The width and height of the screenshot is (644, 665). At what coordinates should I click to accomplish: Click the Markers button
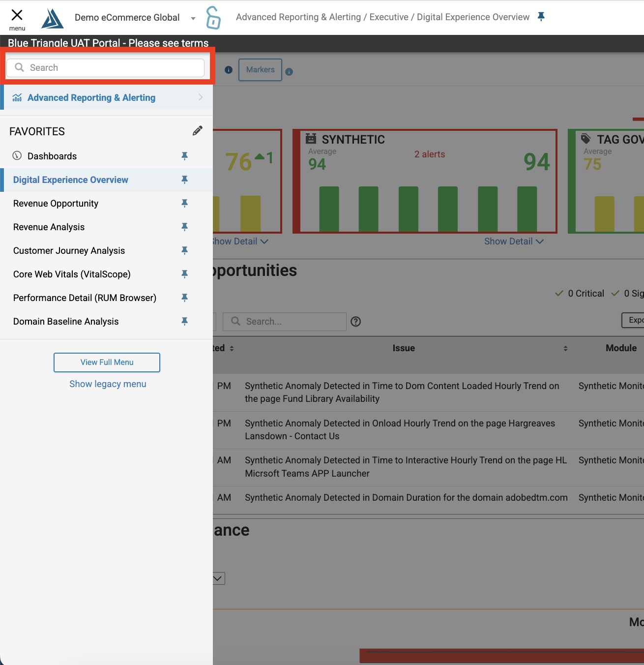(260, 70)
